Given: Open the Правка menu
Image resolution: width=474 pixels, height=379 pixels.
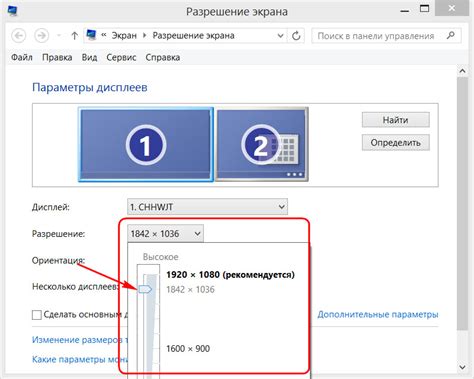Looking at the screenshot, I should pos(57,57).
